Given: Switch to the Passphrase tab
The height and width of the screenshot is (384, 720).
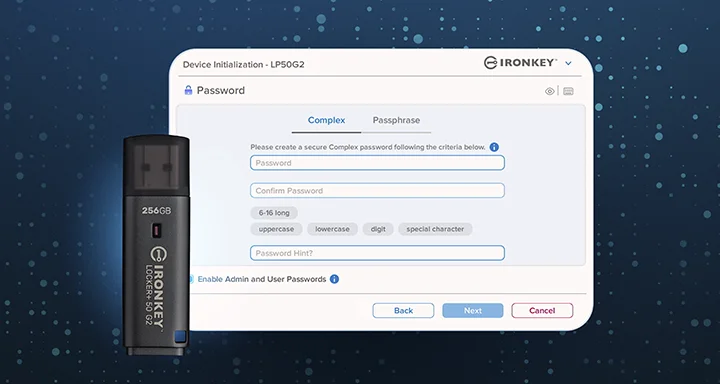Looking at the screenshot, I should pyautogui.click(x=396, y=120).
